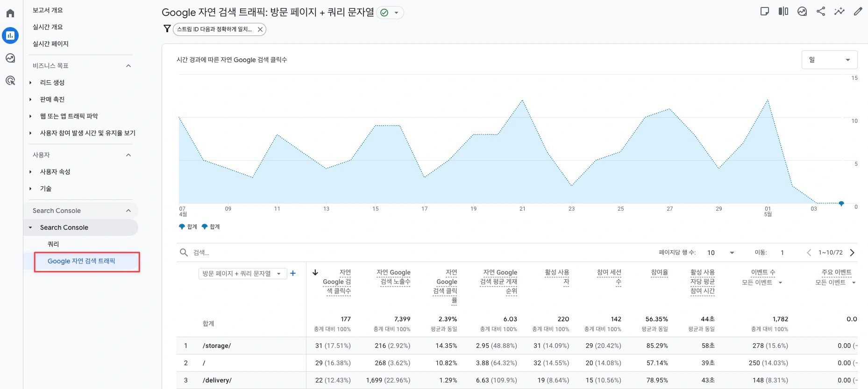
Task: Go to next page of results
Action: (x=852, y=253)
